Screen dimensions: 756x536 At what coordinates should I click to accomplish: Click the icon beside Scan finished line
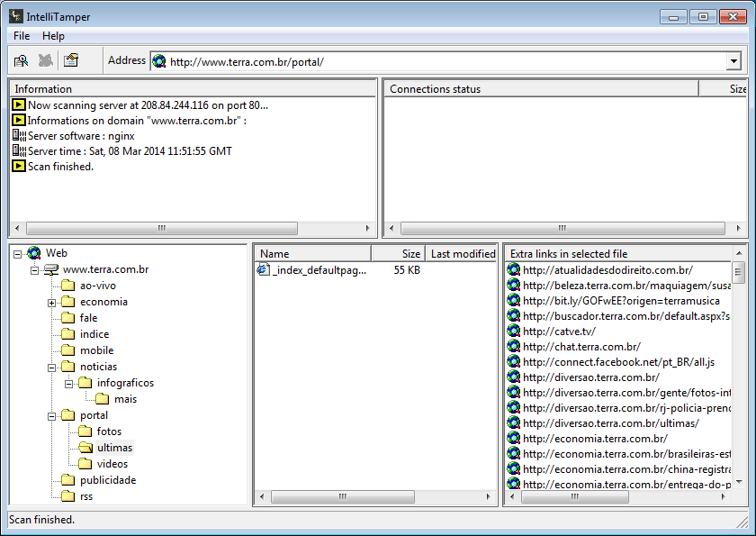(19, 166)
